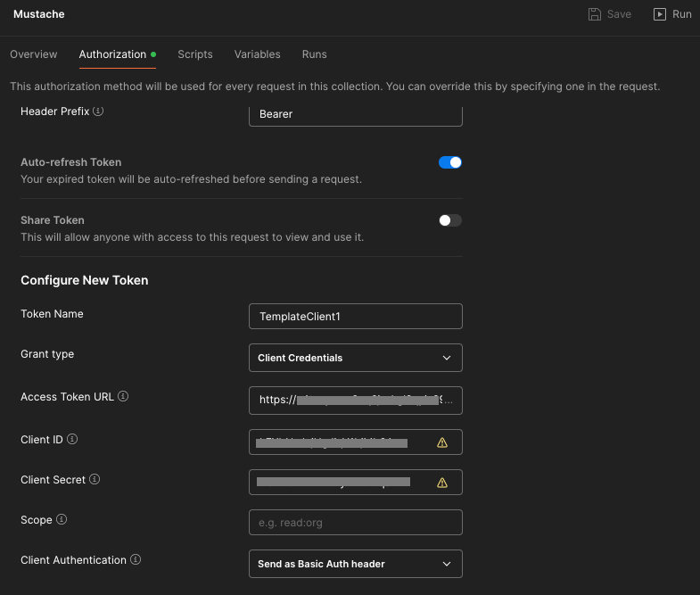700x595 pixels.
Task: Click the info icon beside Access Token URL
Action: click(x=123, y=396)
